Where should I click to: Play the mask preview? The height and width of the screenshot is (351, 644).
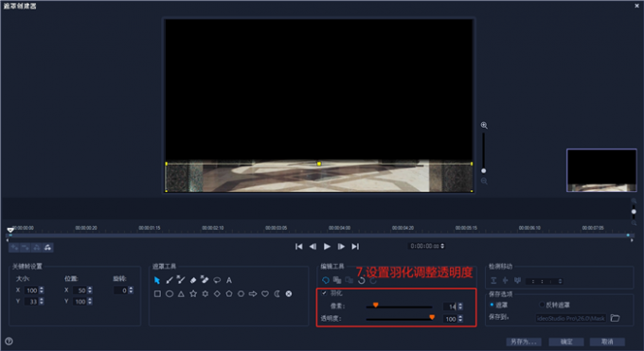[327, 246]
